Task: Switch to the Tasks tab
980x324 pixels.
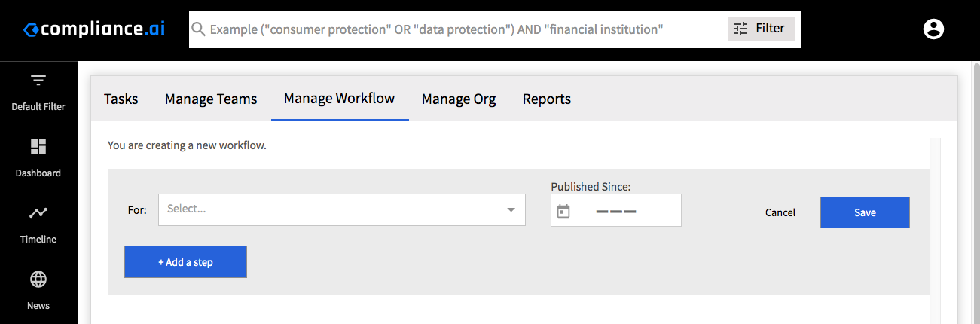Action: 121,99
